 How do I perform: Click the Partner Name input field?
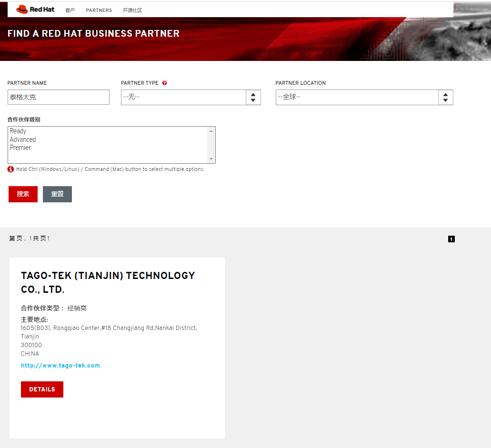click(59, 97)
